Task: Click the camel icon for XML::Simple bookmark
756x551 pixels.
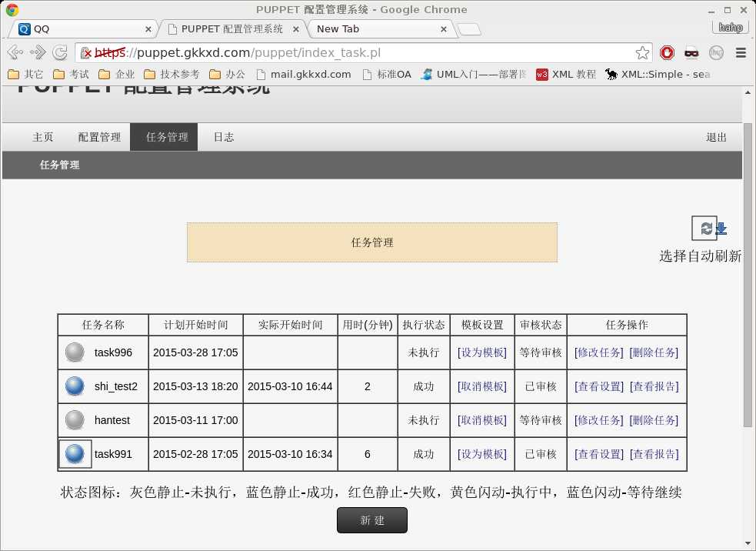Action: (610, 74)
